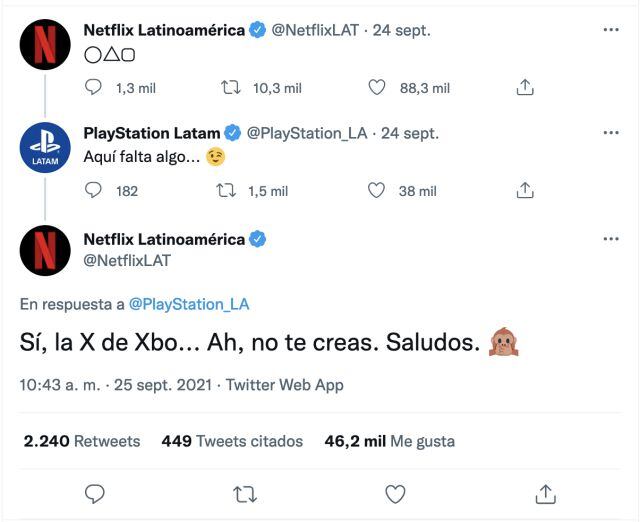640x522 pixels.
Task: Open more options on main Netflix tweet
Action: 611,240
